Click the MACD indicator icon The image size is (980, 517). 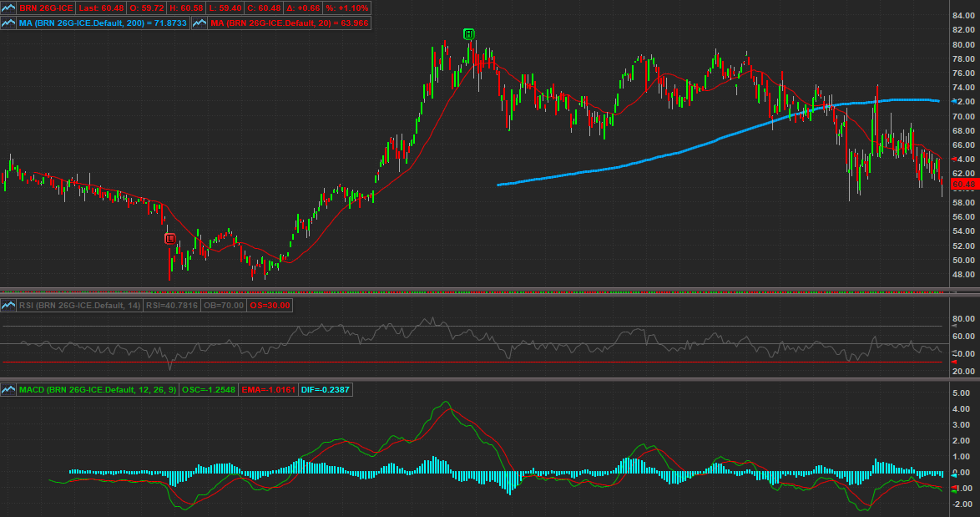8,413
